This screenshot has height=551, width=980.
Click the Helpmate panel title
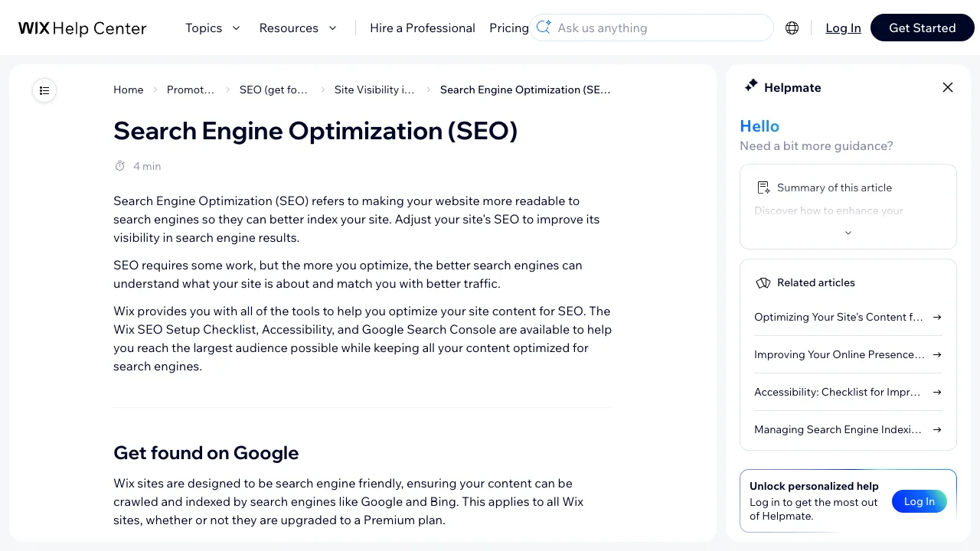(792, 87)
